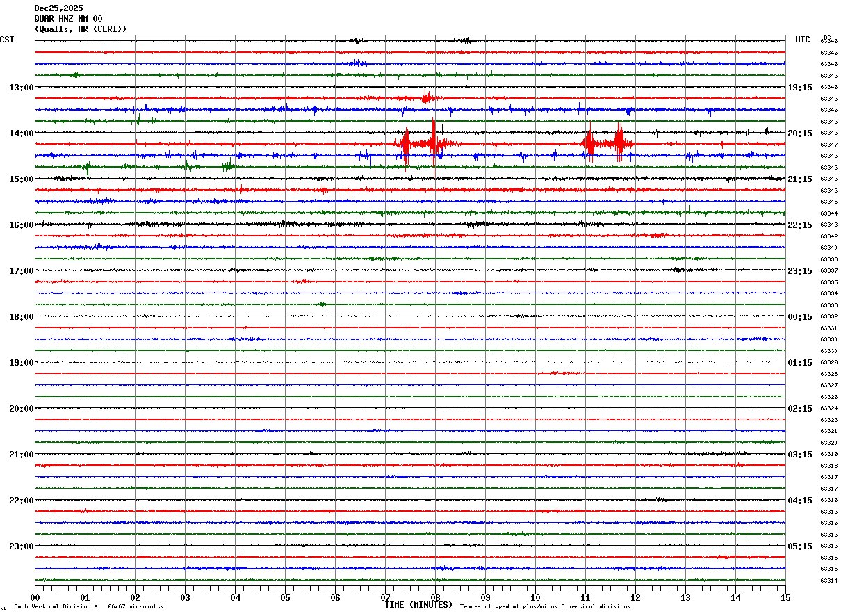841x616 pixels.
Task: Click the '03' minute tick label
Action: 185,597
